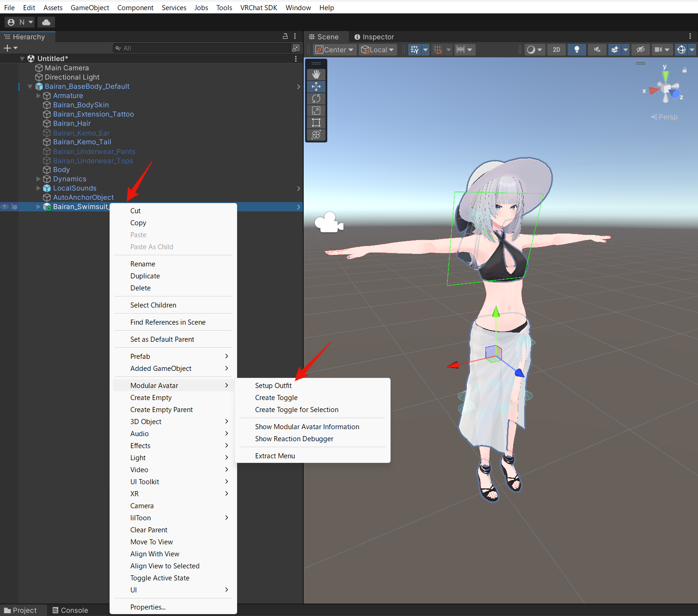698x616 pixels.
Task: Open the account button labeled N
Action: tap(20, 22)
